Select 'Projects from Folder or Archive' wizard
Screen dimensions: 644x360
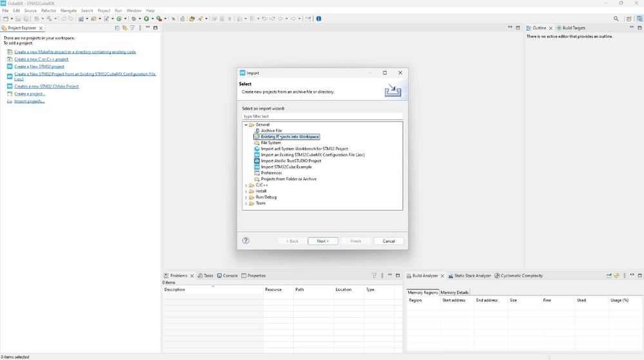[x=289, y=179]
